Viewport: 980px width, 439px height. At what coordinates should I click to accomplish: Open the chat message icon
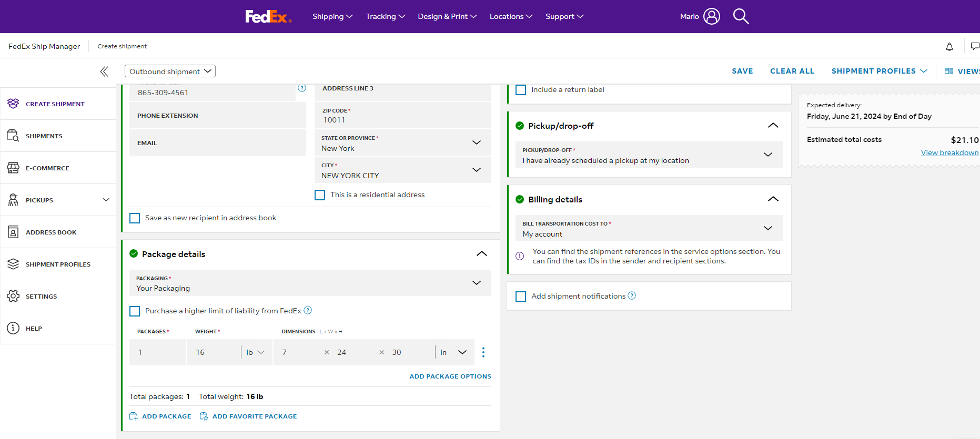(x=975, y=46)
